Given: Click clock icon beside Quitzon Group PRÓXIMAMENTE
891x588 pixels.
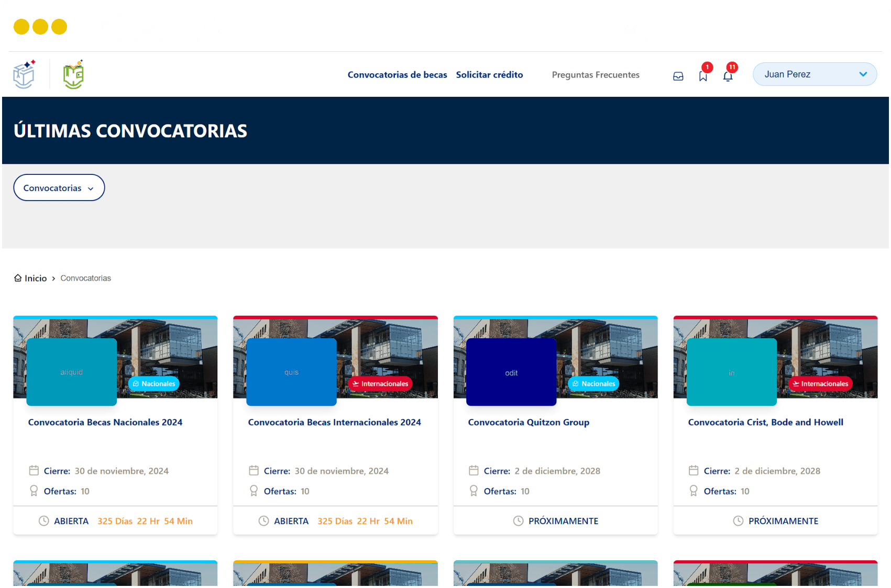Looking at the screenshot, I should click(x=519, y=521).
